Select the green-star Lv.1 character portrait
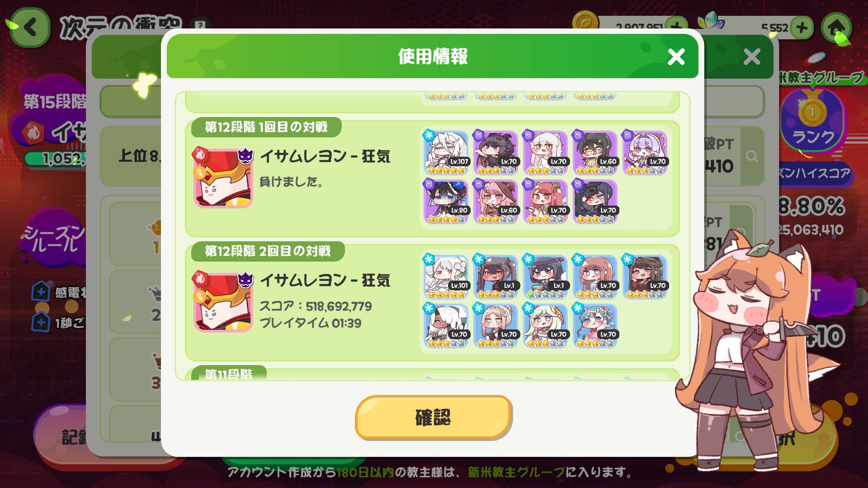This screenshot has height=488, width=868. pyautogui.click(x=546, y=277)
